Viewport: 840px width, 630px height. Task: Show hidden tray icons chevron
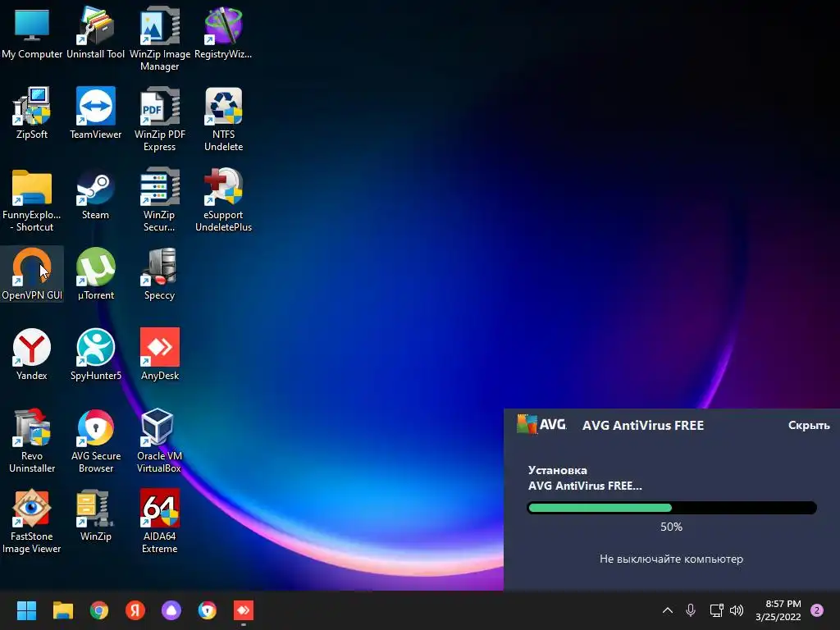tap(668, 610)
